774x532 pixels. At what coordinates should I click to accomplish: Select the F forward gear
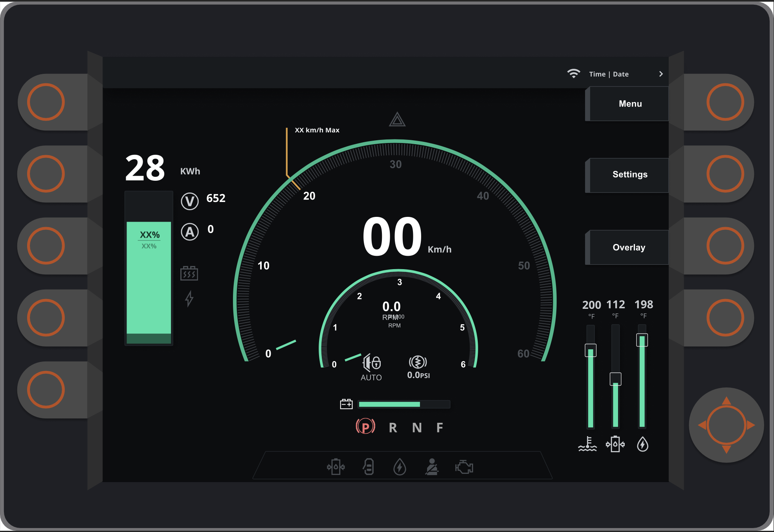[x=440, y=427]
